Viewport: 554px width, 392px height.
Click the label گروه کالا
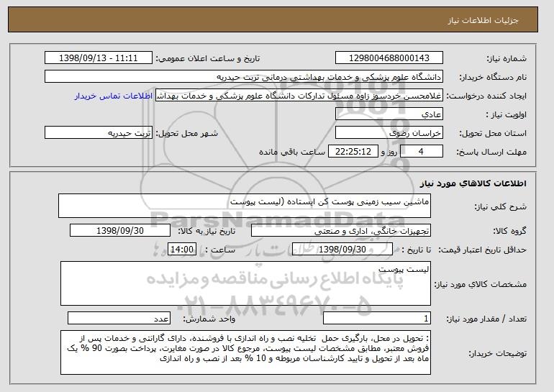coord(509,232)
